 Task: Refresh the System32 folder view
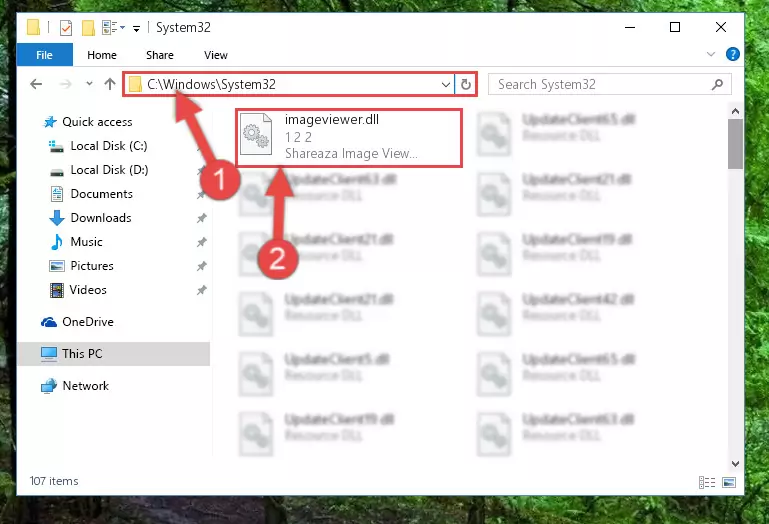(x=466, y=84)
